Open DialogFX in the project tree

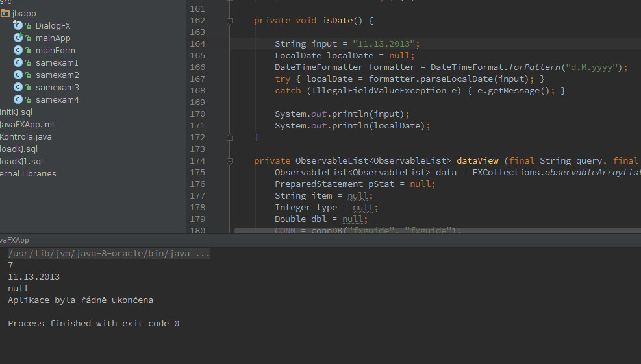(x=53, y=26)
